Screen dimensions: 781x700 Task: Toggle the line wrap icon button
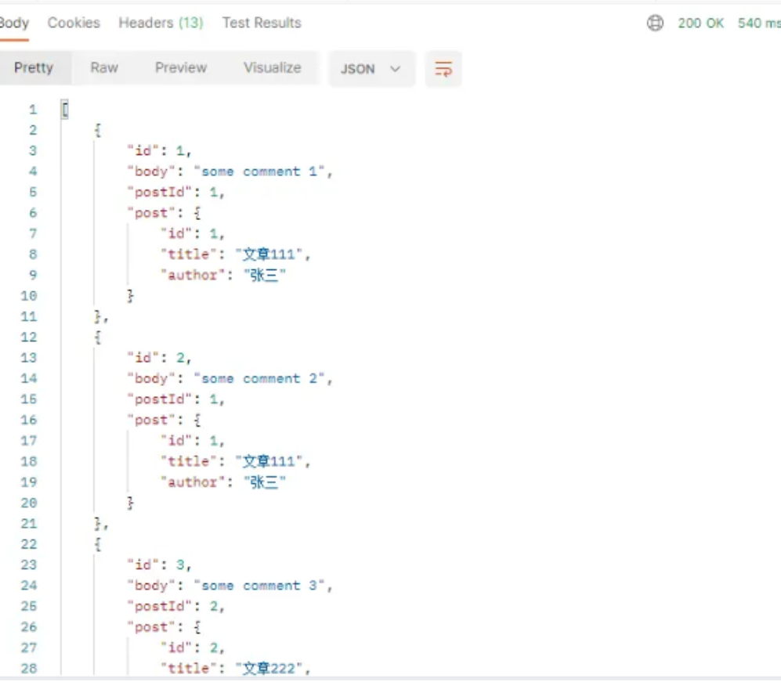tap(443, 69)
